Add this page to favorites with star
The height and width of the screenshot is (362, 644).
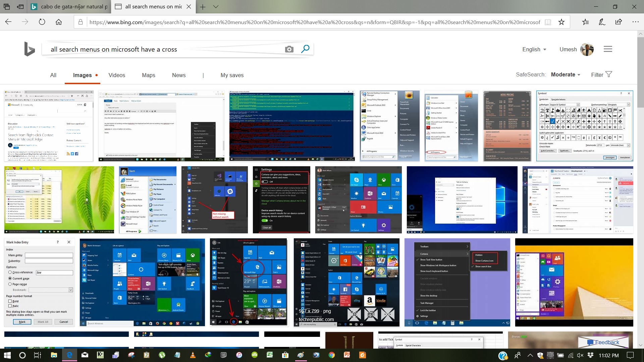561,22
